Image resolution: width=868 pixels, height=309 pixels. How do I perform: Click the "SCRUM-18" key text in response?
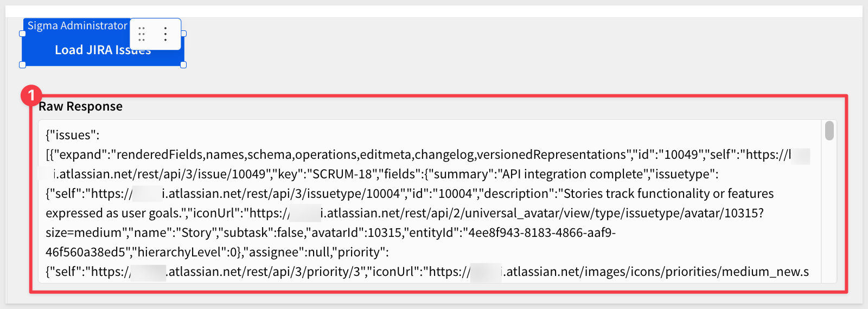click(x=341, y=174)
